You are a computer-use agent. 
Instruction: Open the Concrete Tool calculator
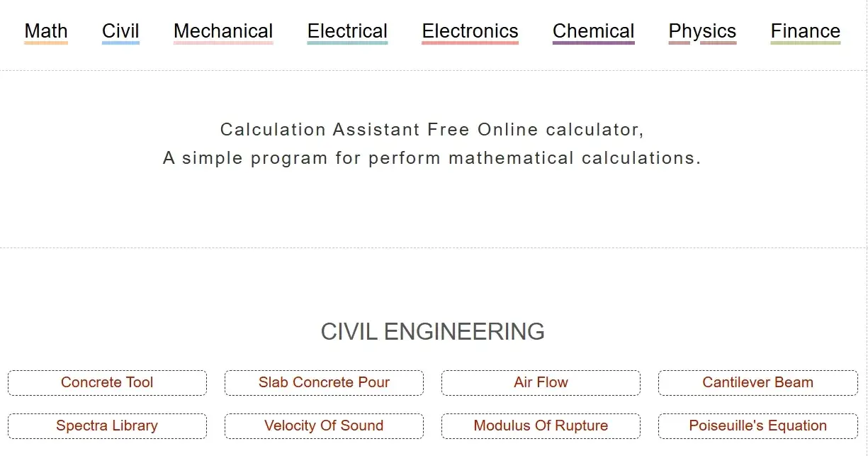point(106,382)
